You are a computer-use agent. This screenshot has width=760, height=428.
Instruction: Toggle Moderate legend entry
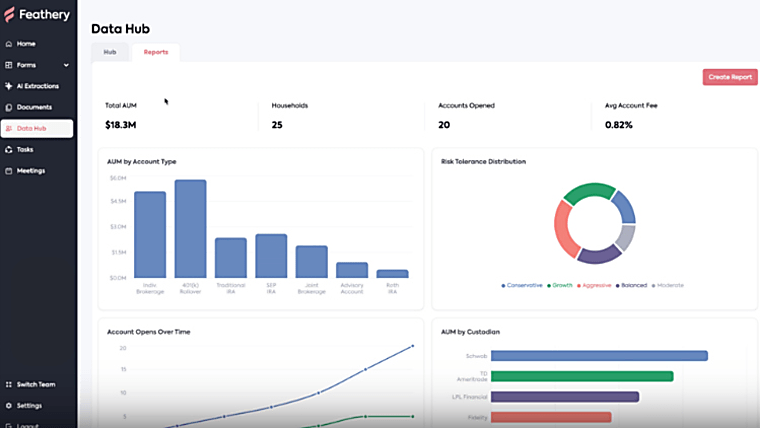point(667,285)
